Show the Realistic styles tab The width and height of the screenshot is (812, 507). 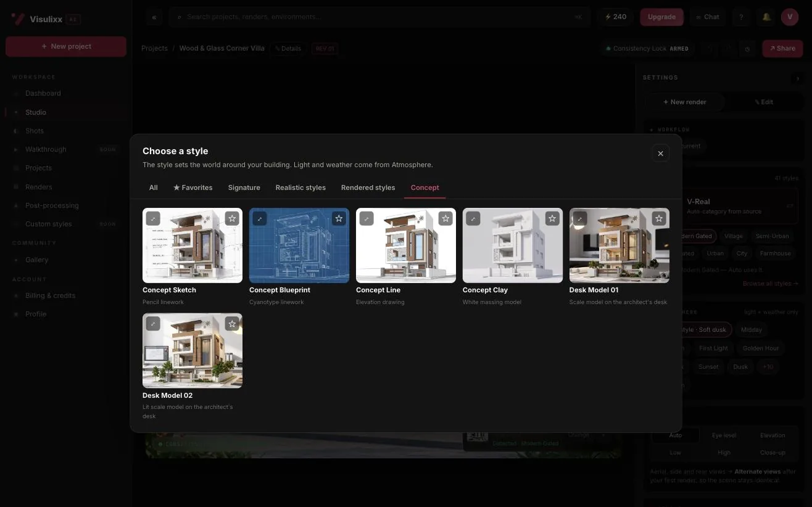[x=300, y=188]
